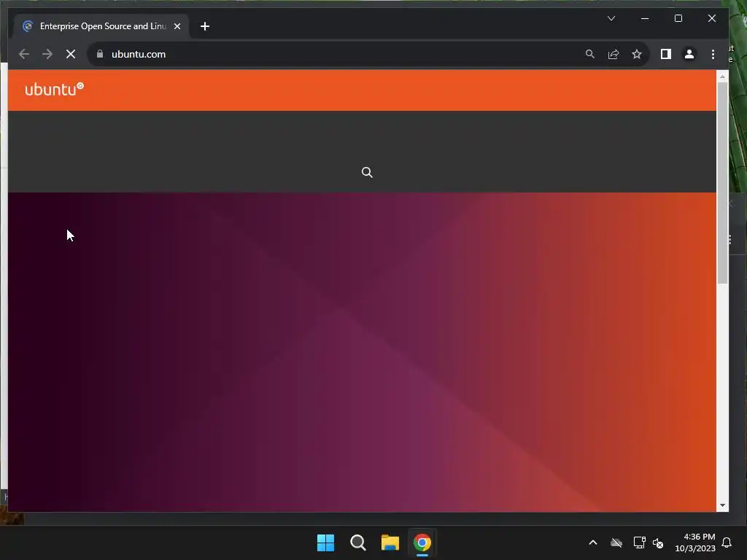The height and width of the screenshot is (560, 747).
Task: Toggle the Chrome side panel
Action: click(665, 54)
